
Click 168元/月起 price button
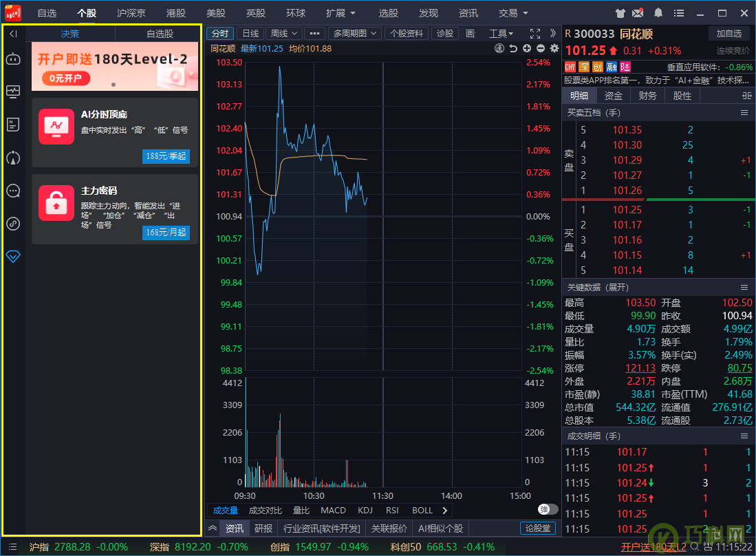click(x=166, y=233)
